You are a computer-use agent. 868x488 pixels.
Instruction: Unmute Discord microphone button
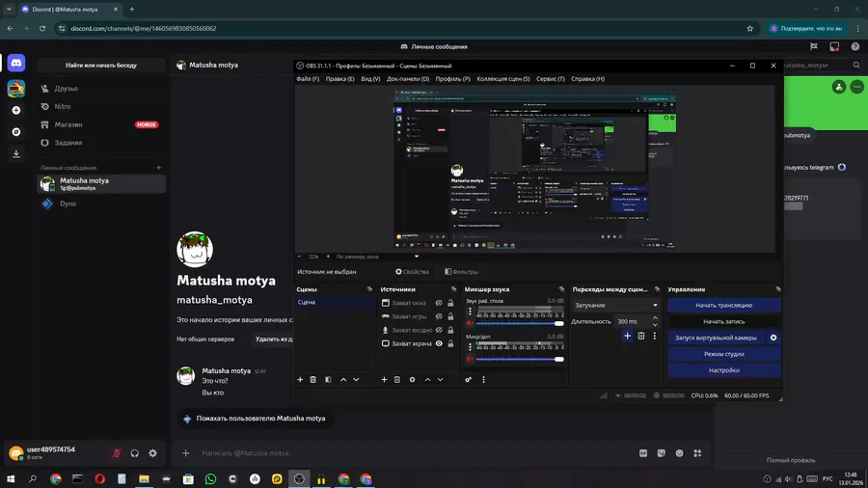[x=117, y=453]
